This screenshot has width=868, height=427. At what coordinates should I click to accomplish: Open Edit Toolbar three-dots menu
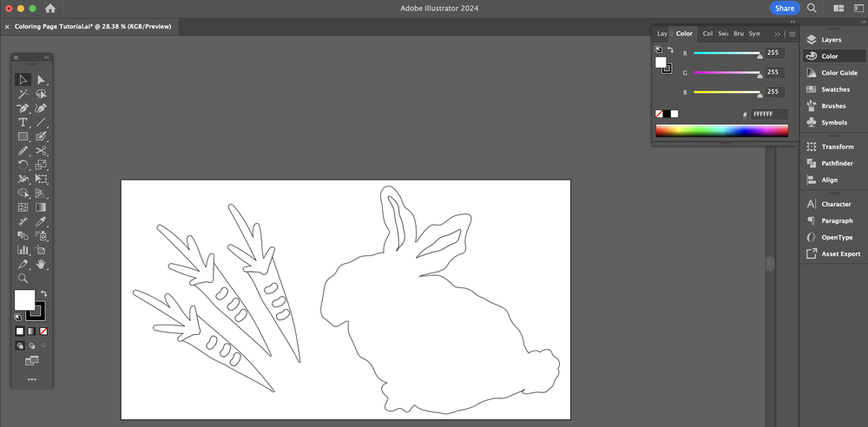pyautogui.click(x=31, y=379)
